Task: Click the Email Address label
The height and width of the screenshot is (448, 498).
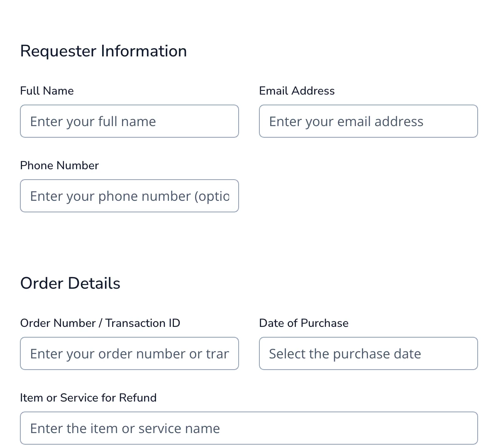Action: click(x=297, y=90)
